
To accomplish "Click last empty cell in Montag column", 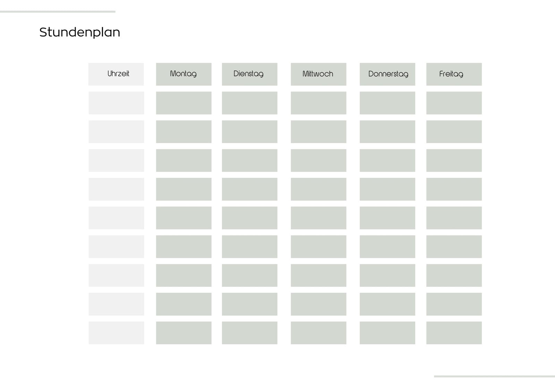I will click(184, 333).
